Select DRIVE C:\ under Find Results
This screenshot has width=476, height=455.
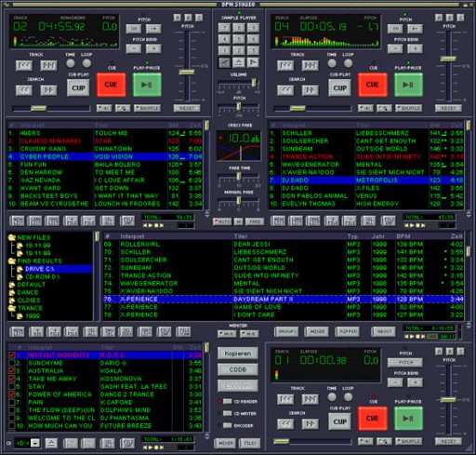tap(40, 269)
